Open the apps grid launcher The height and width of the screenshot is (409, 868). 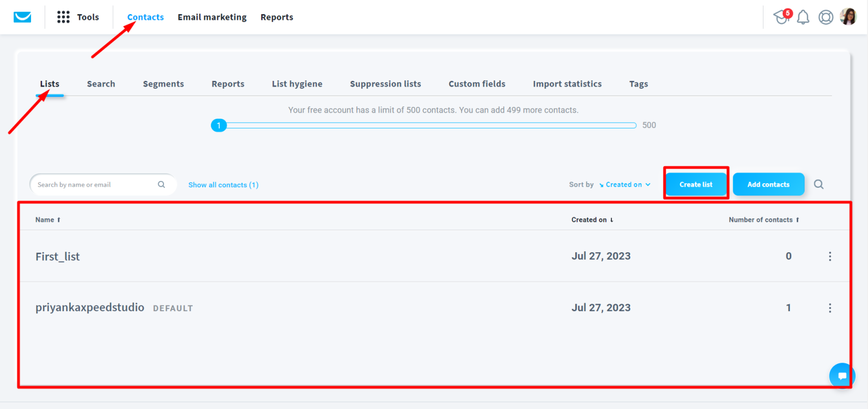click(x=63, y=16)
